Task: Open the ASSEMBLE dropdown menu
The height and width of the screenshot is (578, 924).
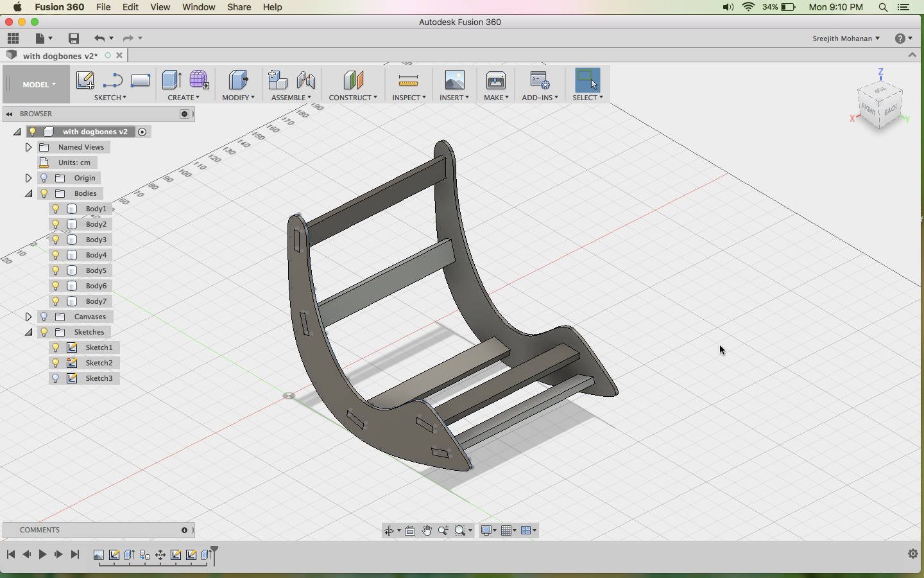Action: pos(291,98)
